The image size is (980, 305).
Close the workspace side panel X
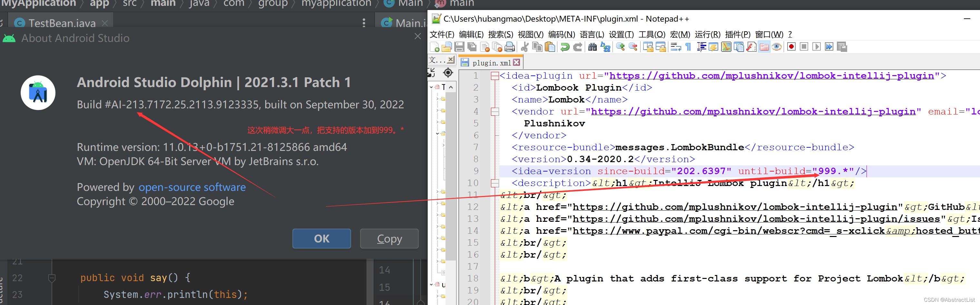tap(451, 59)
